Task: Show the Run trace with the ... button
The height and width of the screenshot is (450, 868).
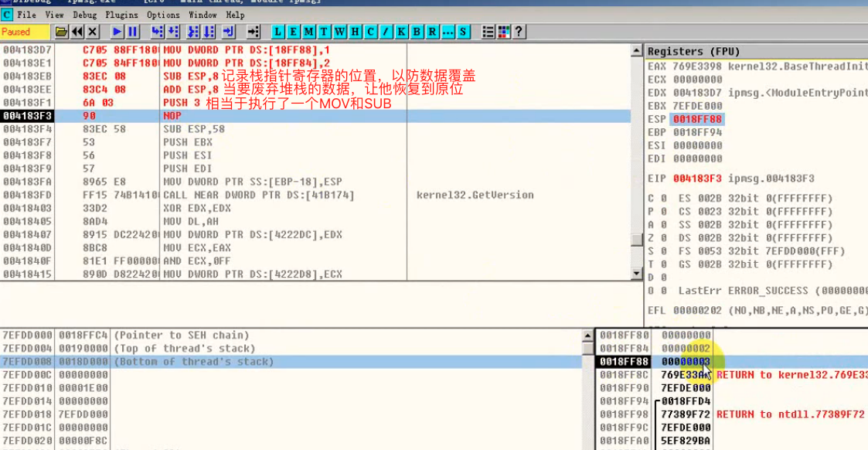Action: coord(448,32)
